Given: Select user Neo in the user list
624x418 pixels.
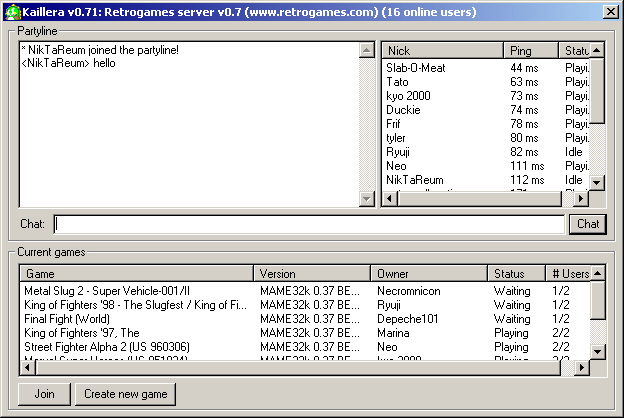Looking at the screenshot, I should click(486, 166).
